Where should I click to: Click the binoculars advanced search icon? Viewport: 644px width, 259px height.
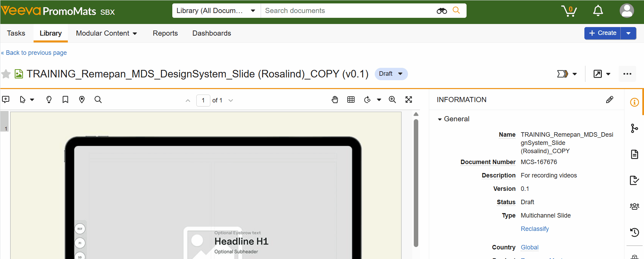pos(442,11)
